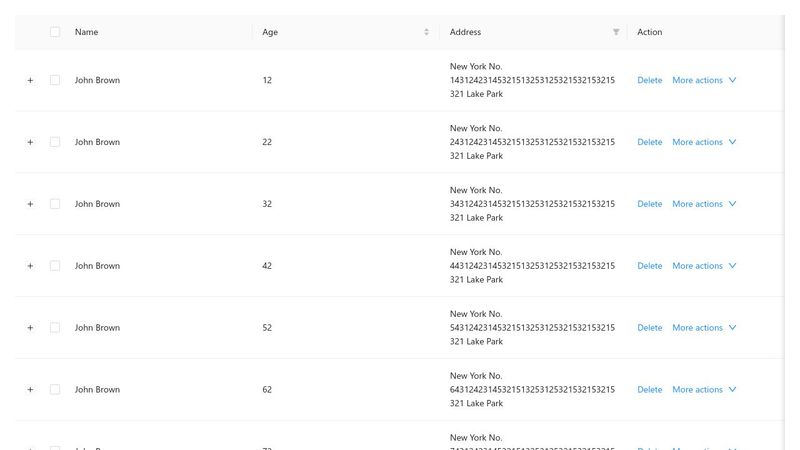This screenshot has height=450, width=800.
Task: Check the box for the age 22 row
Action: (x=55, y=142)
